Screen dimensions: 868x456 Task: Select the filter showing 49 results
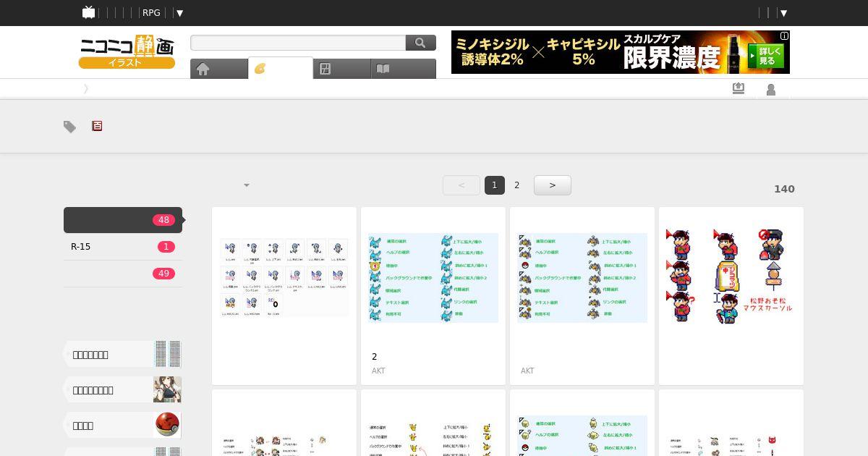tap(123, 274)
